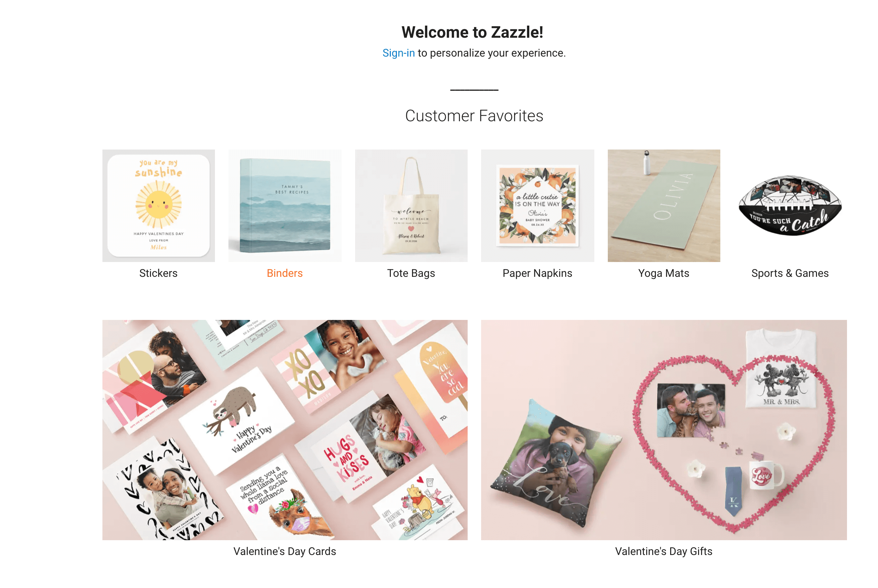Screen dimensions: 878x588
Task: Click the orange Binders label
Action: (x=285, y=273)
